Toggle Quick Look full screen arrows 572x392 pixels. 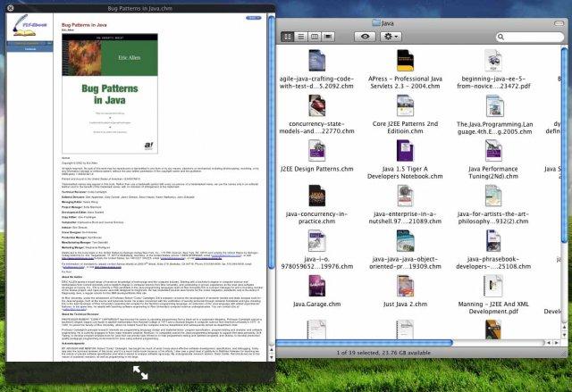click(x=140, y=371)
